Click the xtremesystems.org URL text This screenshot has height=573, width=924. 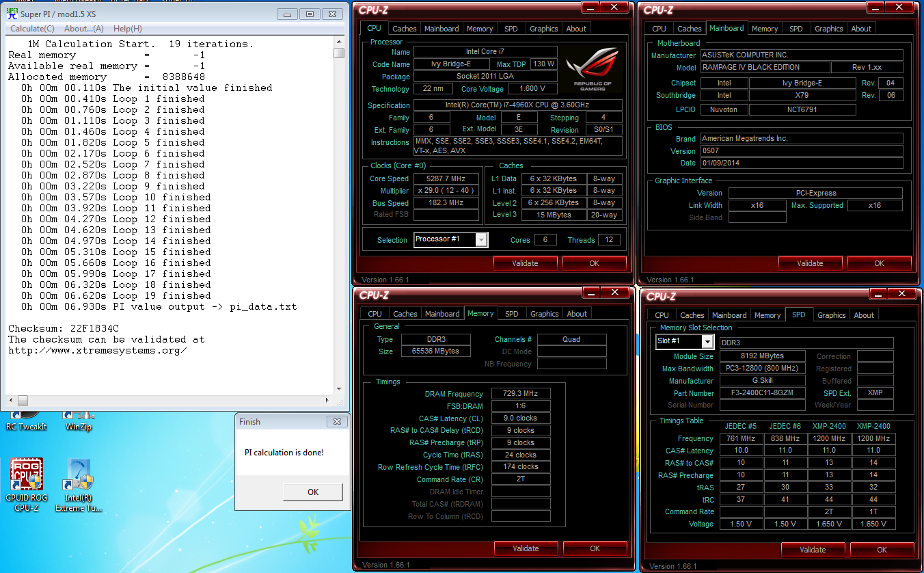pyautogui.click(x=97, y=350)
